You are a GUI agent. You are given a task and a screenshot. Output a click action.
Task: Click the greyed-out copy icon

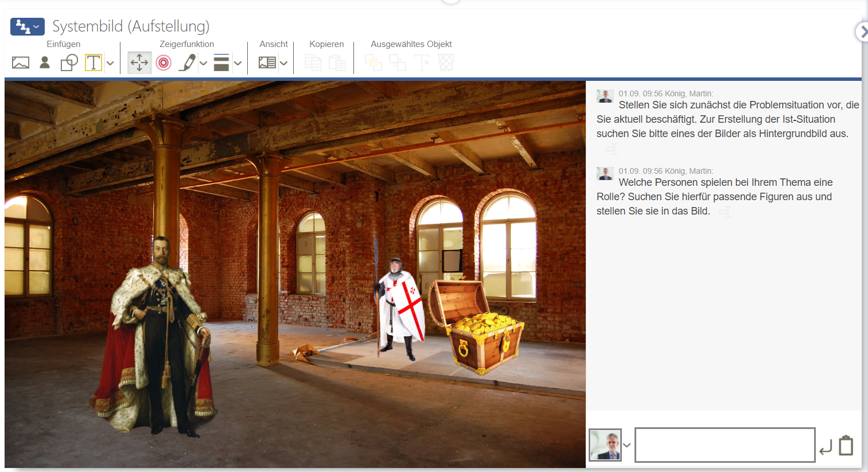313,63
